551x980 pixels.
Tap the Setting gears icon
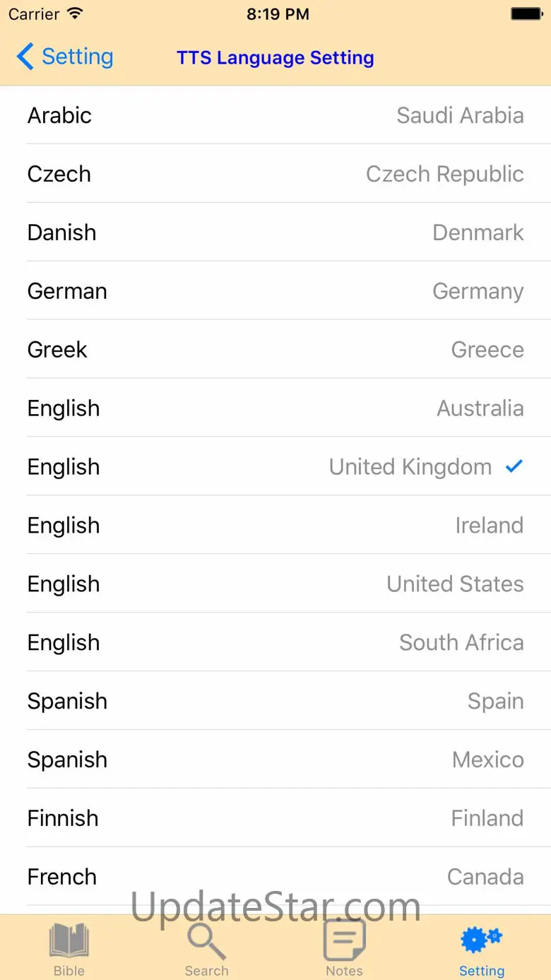click(481, 941)
